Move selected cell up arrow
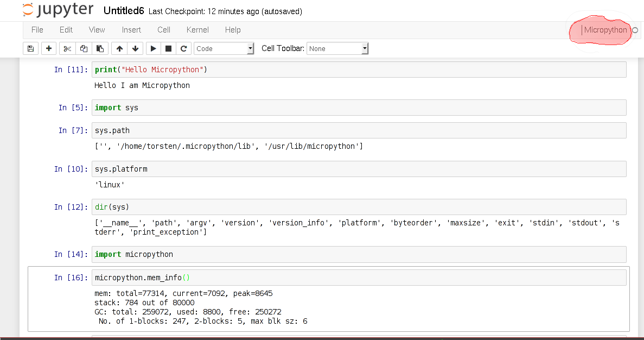644x340 pixels. 119,48
